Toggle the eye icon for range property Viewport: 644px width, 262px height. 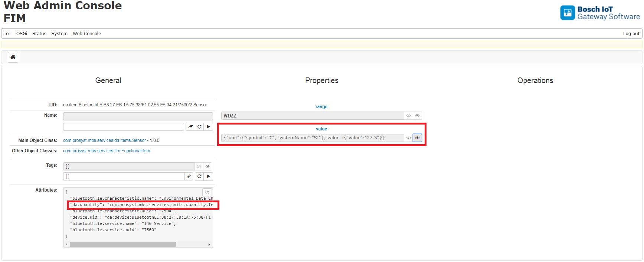click(x=417, y=116)
